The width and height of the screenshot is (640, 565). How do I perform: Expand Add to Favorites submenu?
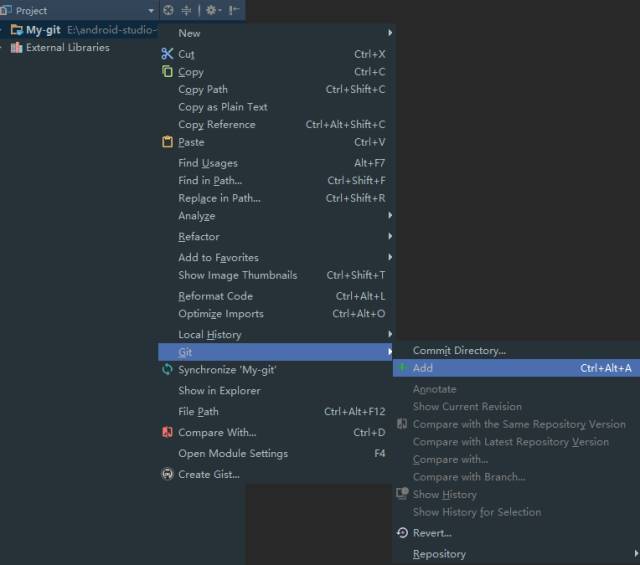click(276, 258)
